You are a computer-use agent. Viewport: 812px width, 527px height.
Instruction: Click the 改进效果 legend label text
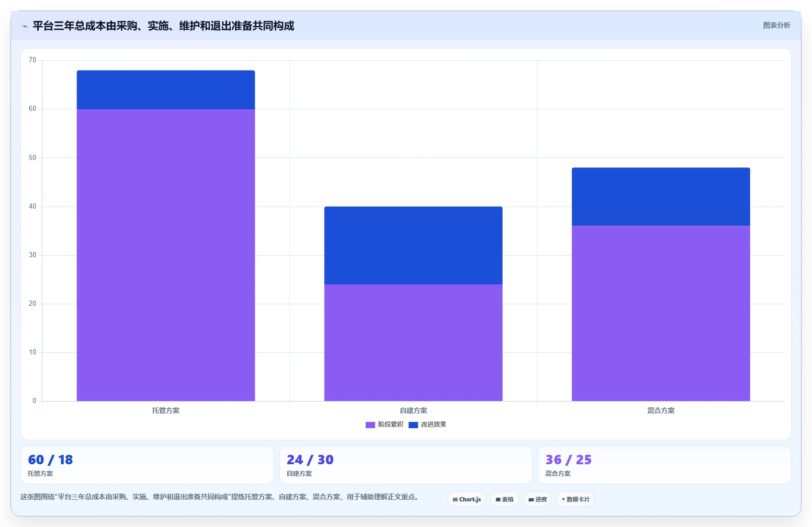coord(434,425)
